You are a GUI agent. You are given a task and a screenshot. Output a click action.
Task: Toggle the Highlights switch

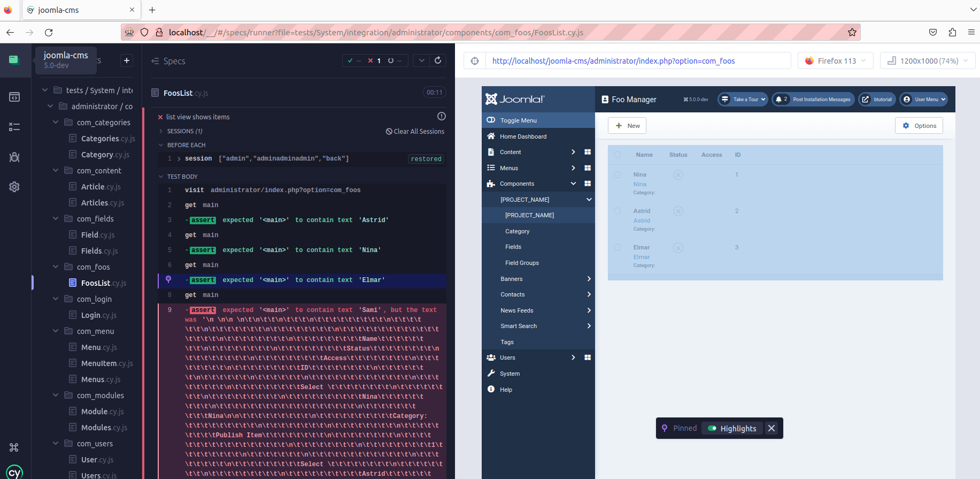tap(712, 428)
